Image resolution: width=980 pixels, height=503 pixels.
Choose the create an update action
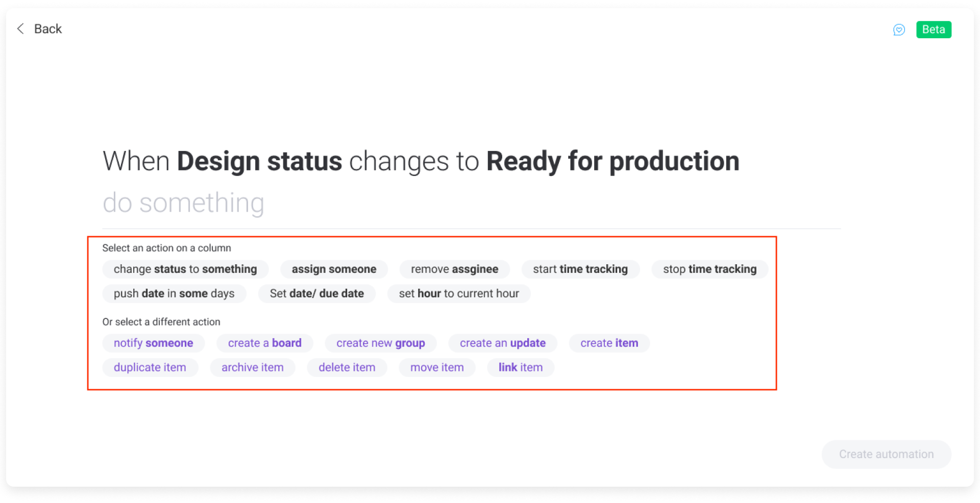point(502,343)
